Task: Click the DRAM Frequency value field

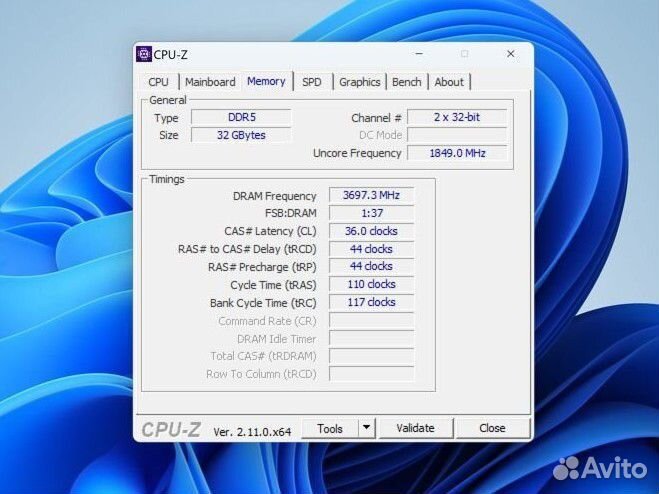Action: (x=371, y=196)
